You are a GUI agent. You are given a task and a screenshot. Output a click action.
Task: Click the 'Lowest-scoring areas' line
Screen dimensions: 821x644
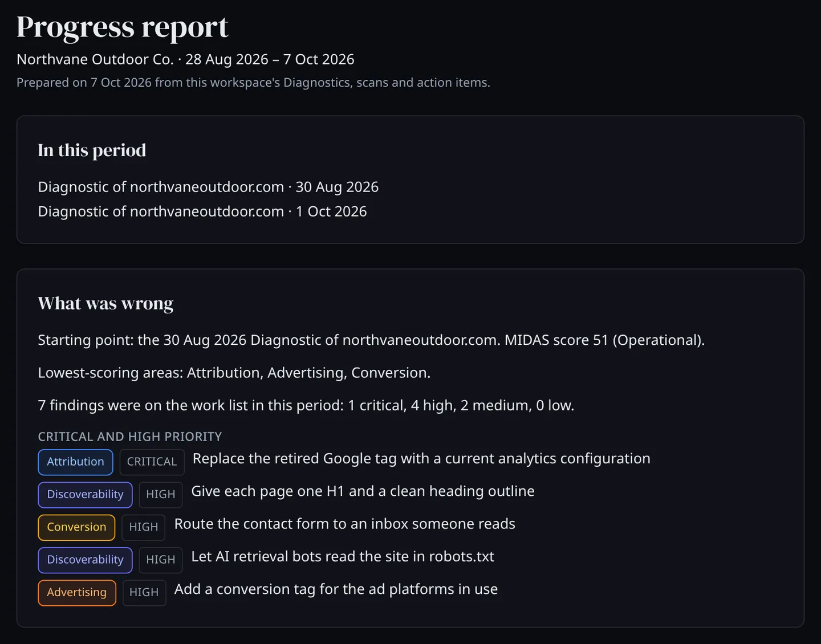[234, 373]
